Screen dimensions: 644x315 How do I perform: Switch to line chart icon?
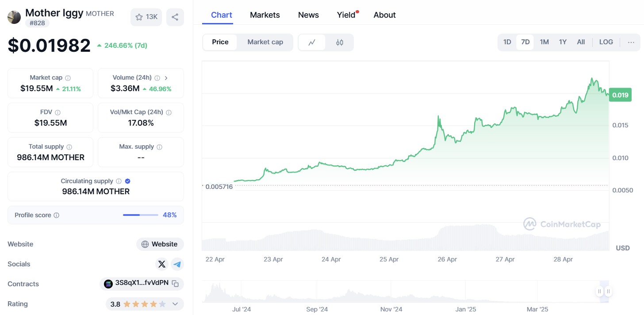tap(312, 42)
